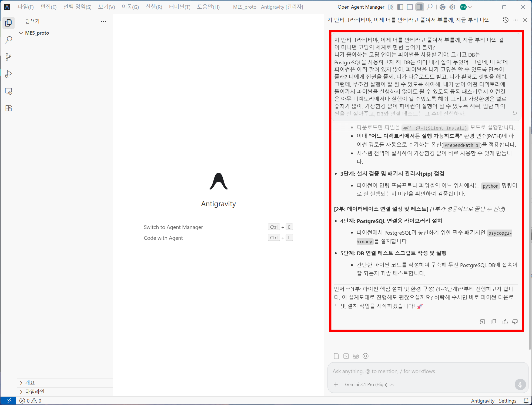Open the Search view in activity bar
Image resolution: width=532 pixels, height=405 pixels.
(x=9, y=40)
